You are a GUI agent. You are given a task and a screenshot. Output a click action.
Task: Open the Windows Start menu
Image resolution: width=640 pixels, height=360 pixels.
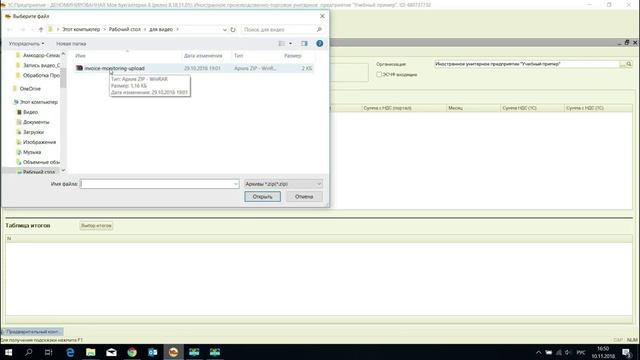click(x=8, y=352)
